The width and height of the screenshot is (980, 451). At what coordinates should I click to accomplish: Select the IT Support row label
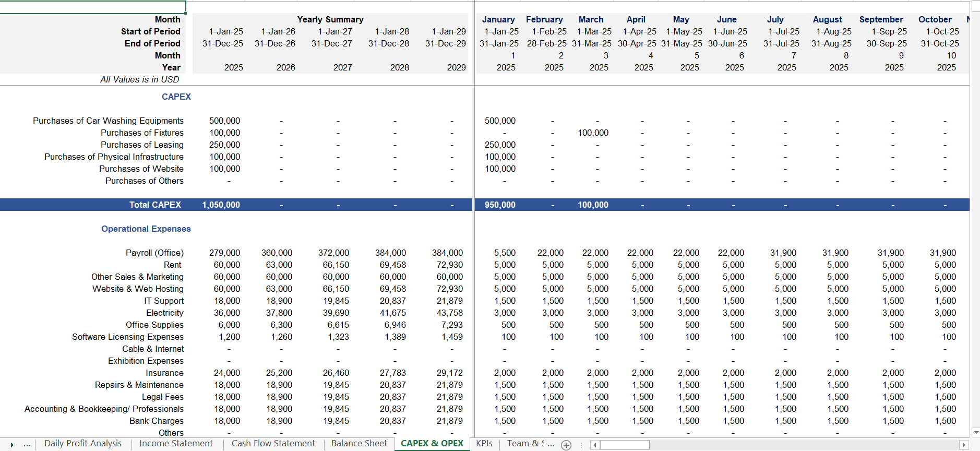(164, 301)
